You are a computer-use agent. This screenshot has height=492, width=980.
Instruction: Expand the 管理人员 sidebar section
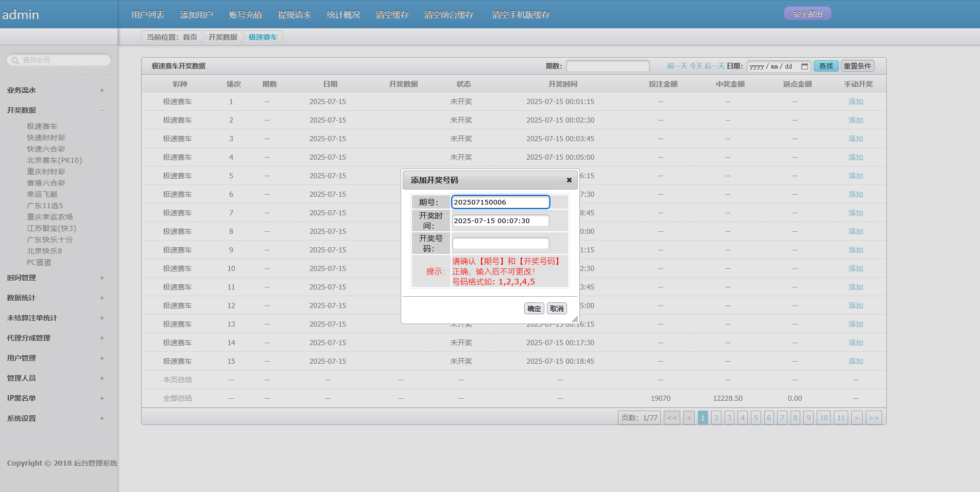(x=102, y=378)
